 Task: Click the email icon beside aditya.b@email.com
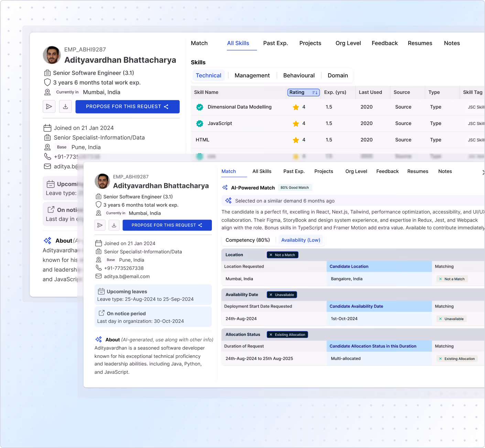(98, 276)
